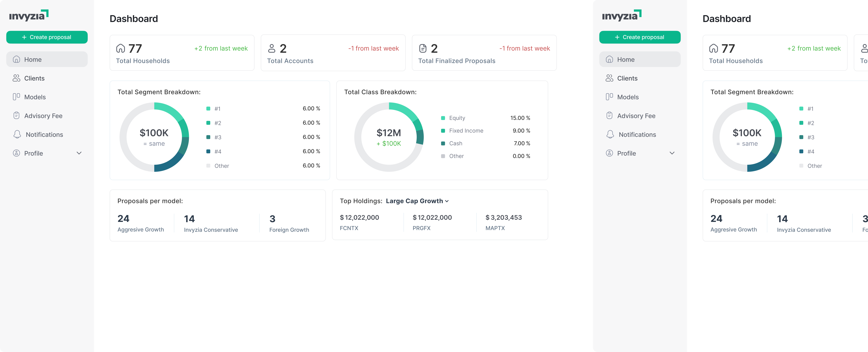Screen dimensions: 868x352
Task: Click the Total Accounts person icon
Action: (272, 49)
